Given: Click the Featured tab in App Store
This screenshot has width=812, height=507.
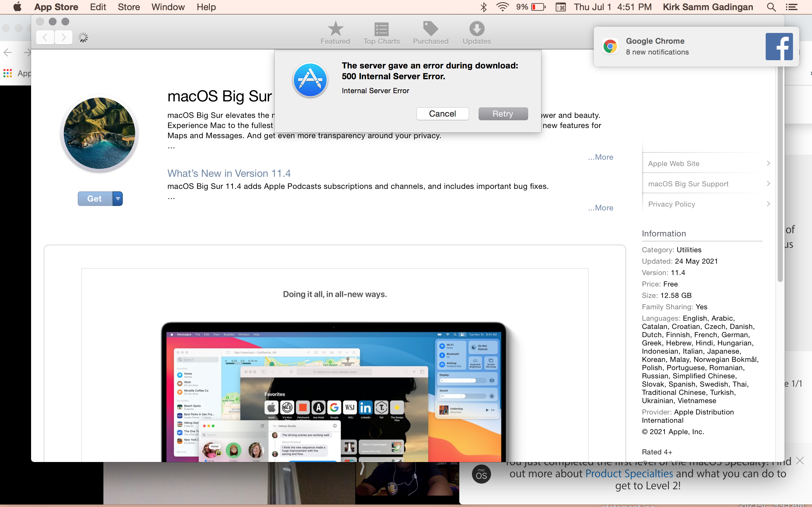Looking at the screenshot, I should [335, 32].
